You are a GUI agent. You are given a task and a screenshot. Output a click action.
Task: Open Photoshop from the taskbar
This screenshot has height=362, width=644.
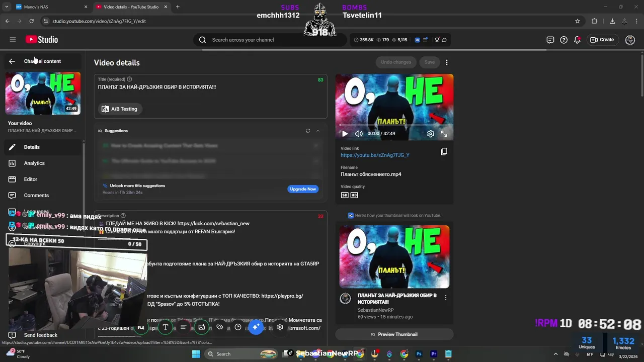click(419, 354)
